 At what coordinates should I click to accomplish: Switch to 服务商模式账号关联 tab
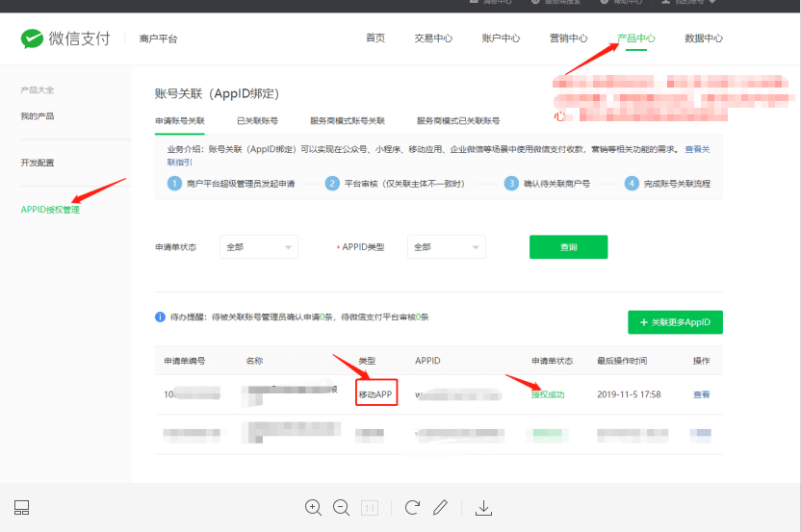(x=348, y=121)
